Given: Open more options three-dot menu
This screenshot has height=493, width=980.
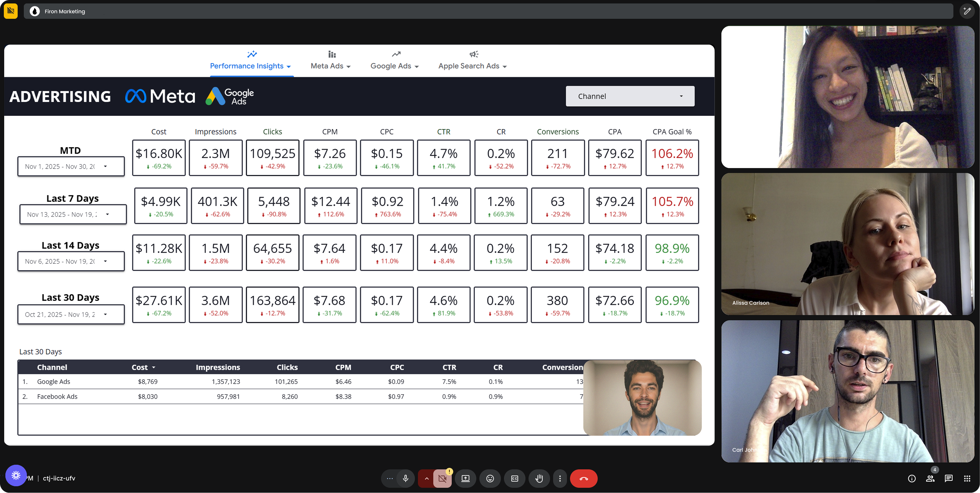Looking at the screenshot, I should (560, 478).
